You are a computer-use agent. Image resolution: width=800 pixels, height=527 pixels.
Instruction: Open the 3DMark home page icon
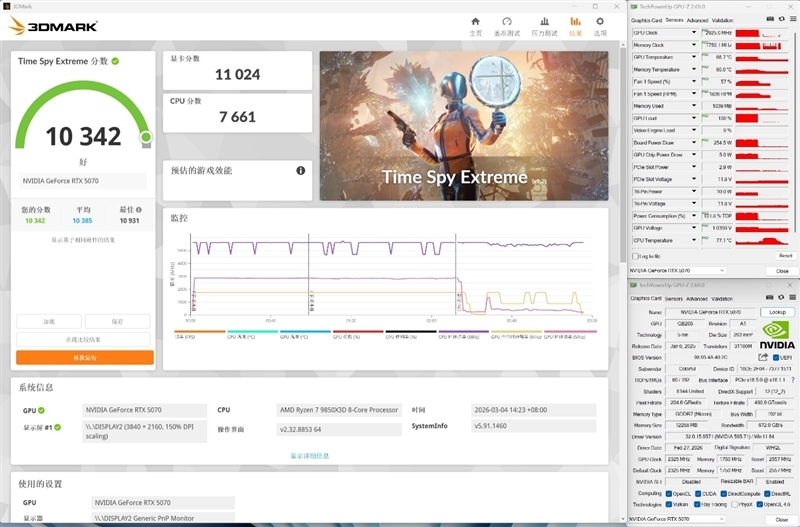coord(475,21)
